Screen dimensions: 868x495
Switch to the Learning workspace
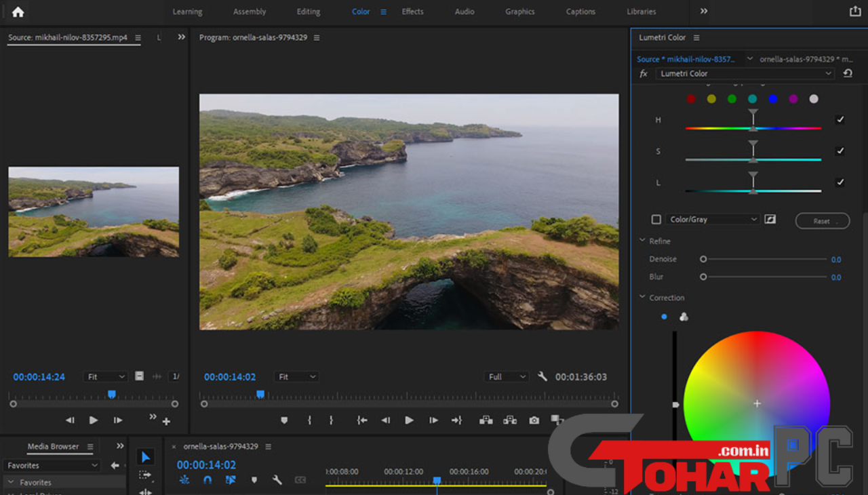coord(187,12)
